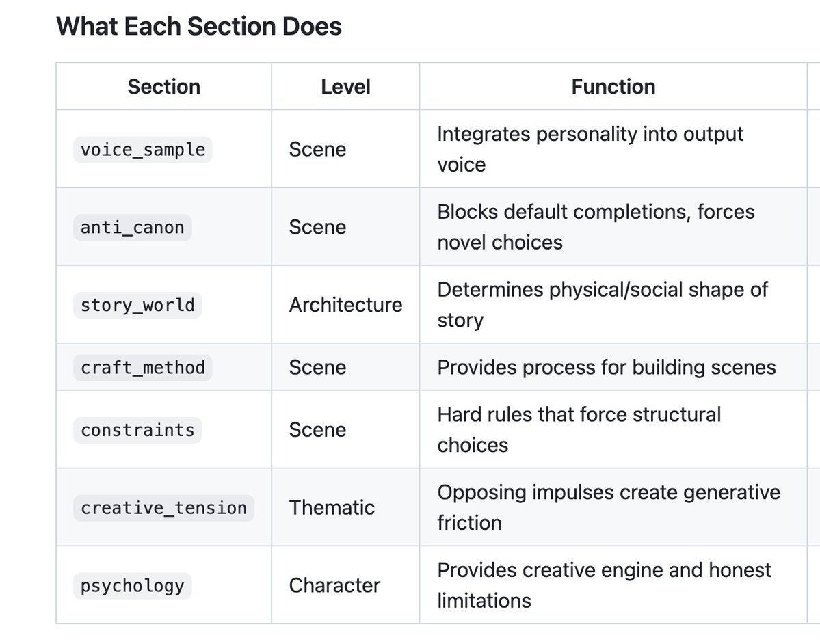Click "Determines physical/social shape of story" cell
The width and height of the screenshot is (820, 644).
[x=602, y=305]
